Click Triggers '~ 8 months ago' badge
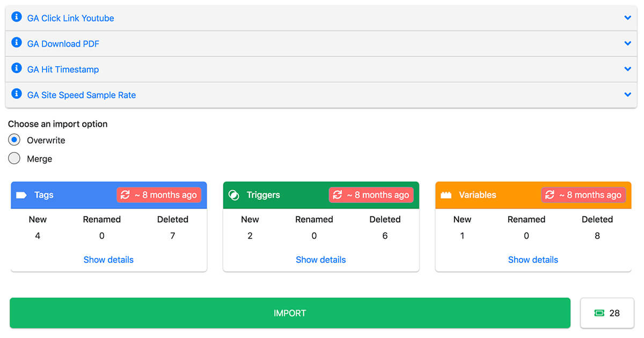This screenshot has height=338, width=644. pos(371,195)
